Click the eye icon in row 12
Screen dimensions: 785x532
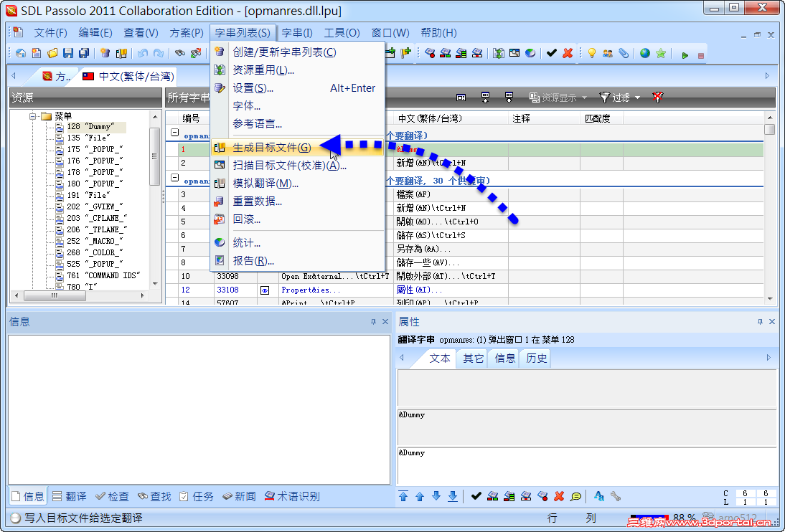(x=265, y=290)
